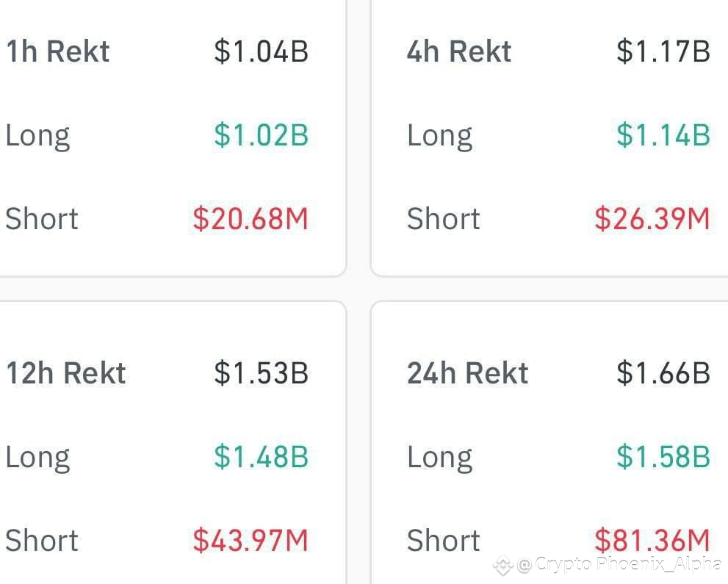
Task: Click the 24h Short value $81.36M
Action: pos(652,541)
